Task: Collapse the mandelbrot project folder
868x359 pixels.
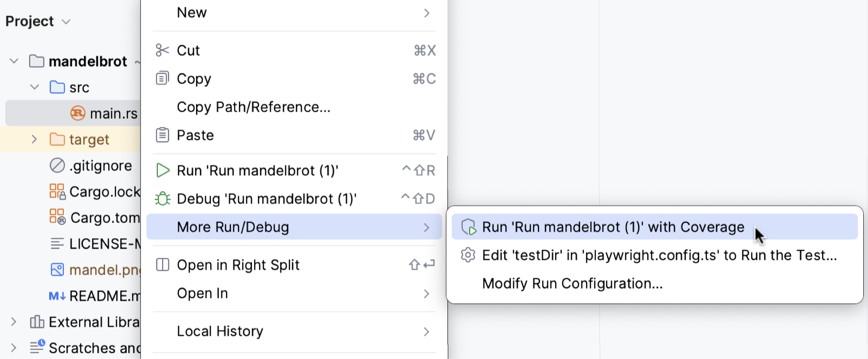Action: 14,61
